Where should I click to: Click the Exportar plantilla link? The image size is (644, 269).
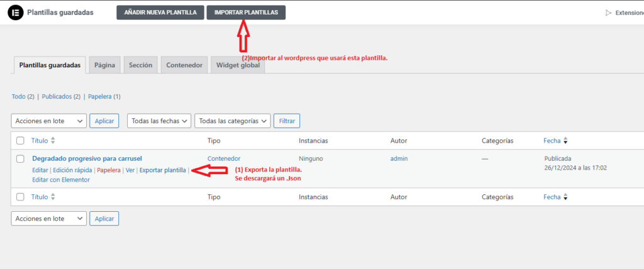(162, 170)
